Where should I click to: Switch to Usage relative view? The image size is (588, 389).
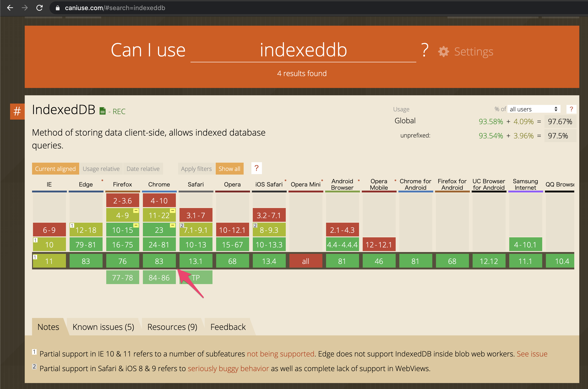(101, 169)
